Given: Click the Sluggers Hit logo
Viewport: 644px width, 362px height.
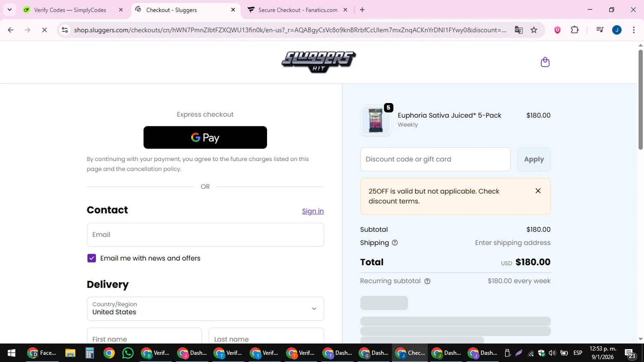Looking at the screenshot, I should (319, 62).
